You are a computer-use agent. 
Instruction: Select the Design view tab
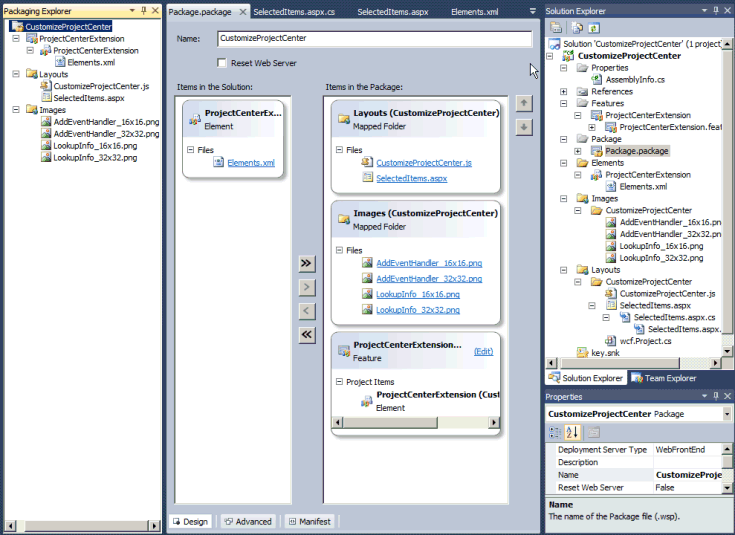[x=190, y=521]
